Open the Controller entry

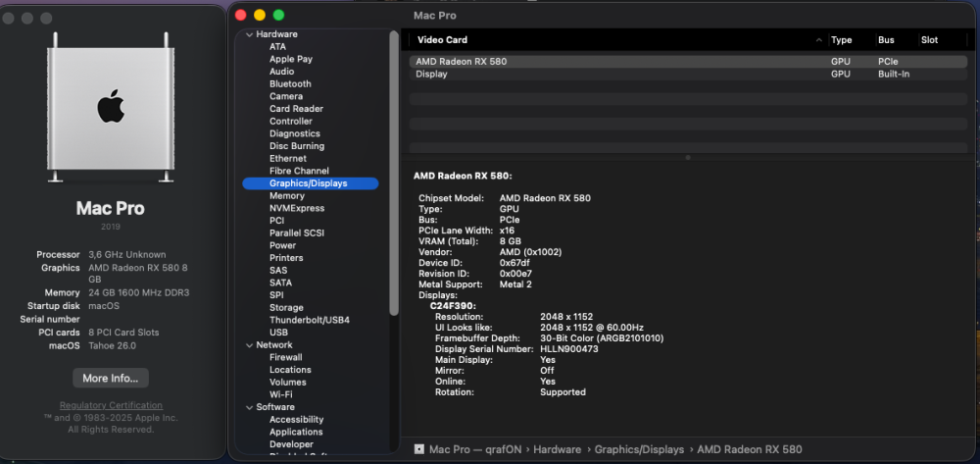click(x=291, y=122)
